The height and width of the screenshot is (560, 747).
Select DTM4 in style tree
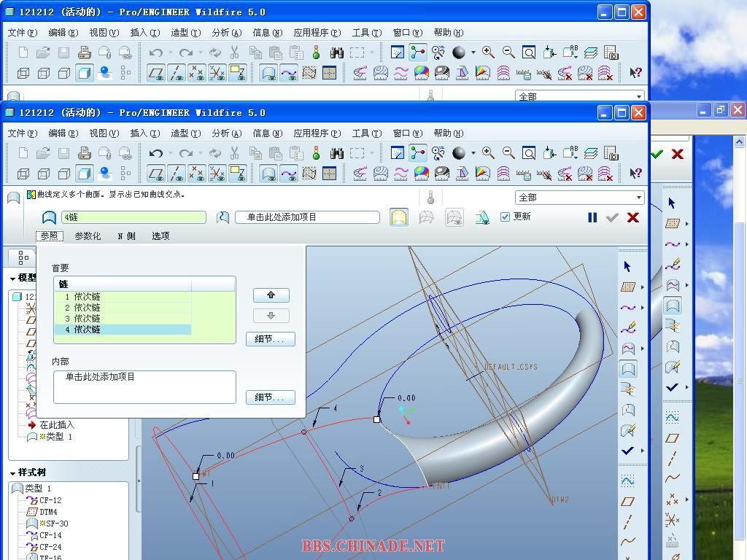click(49, 512)
